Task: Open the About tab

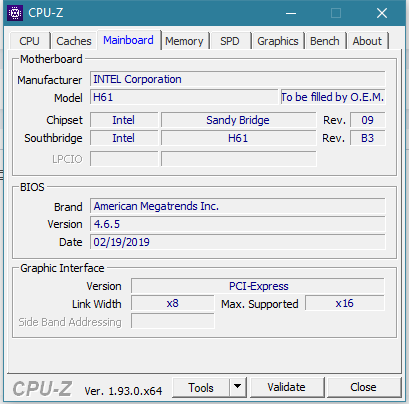Action: pos(367,41)
